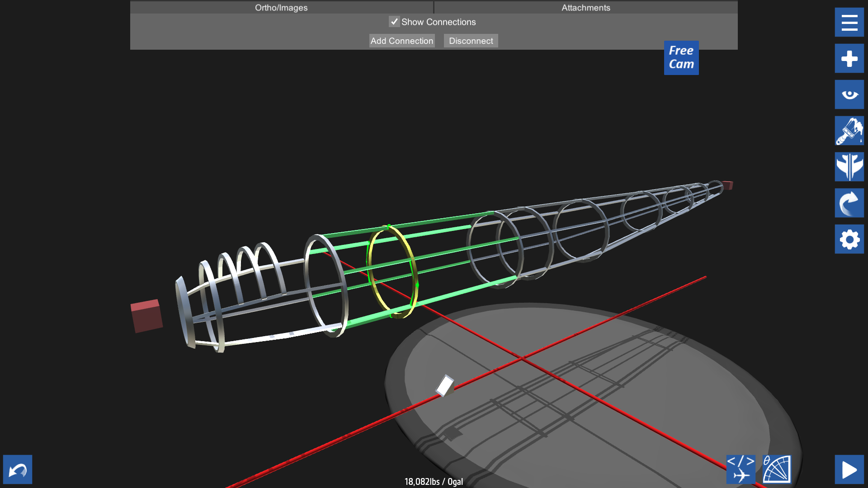Select the small red cube at fuselage tip

click(727, 185)
